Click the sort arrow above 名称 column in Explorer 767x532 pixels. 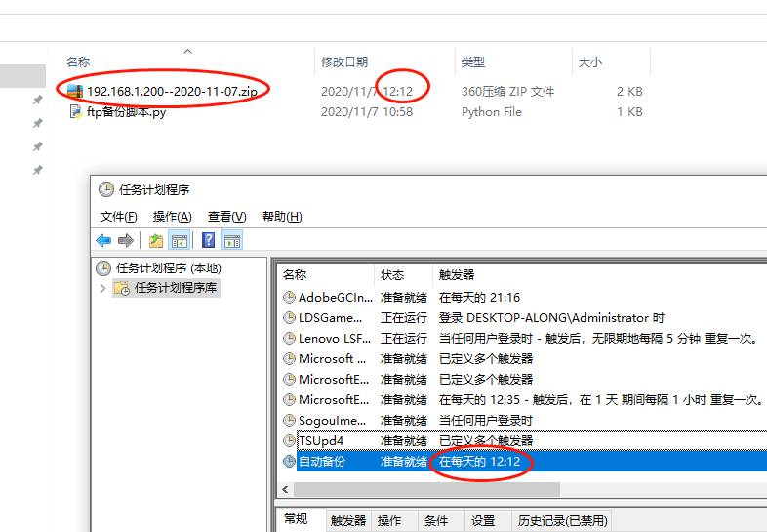coord(187,51)
